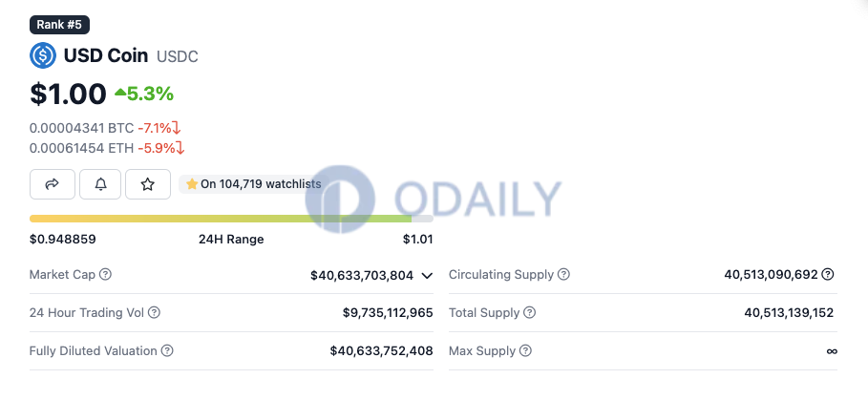Click the green 5.3% change indicator

click(144, 95)
